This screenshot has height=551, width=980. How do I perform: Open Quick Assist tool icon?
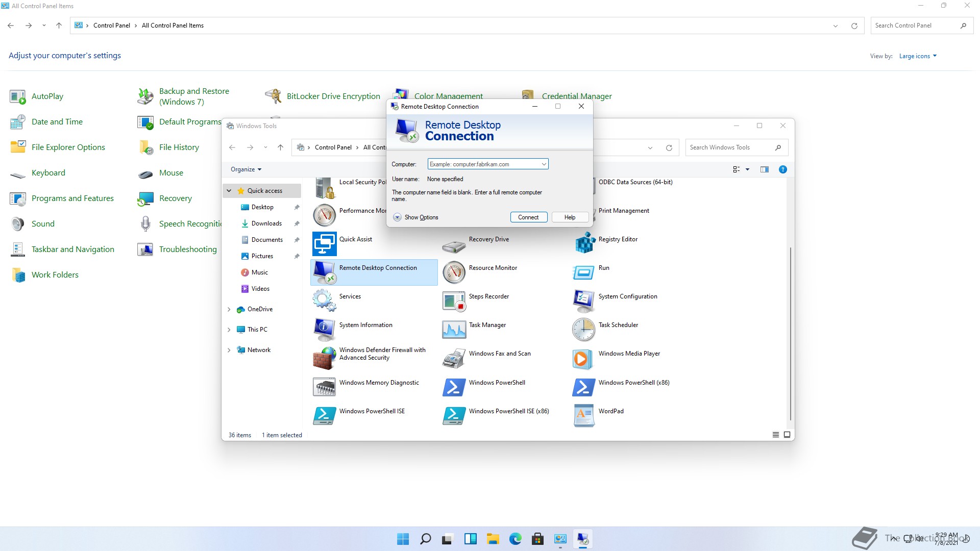click(325, 244)
